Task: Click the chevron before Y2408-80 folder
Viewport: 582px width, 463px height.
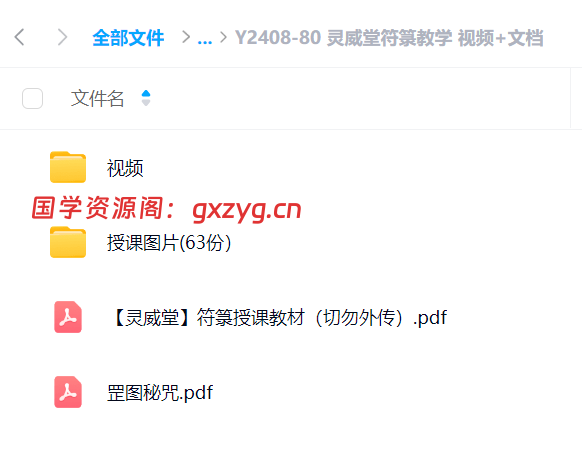Action: (x=223, y=37)
